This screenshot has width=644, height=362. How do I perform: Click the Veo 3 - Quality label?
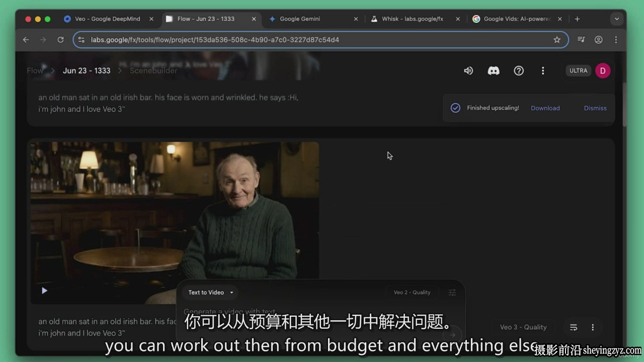tap(523, 327)
